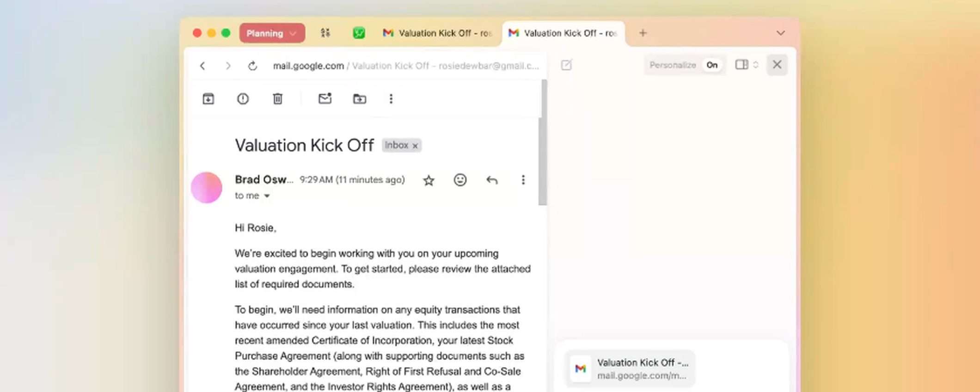Click the "Hi Rosie," greeting line
The height and width of the screenshot is (392, 980).
click(255, 228)
